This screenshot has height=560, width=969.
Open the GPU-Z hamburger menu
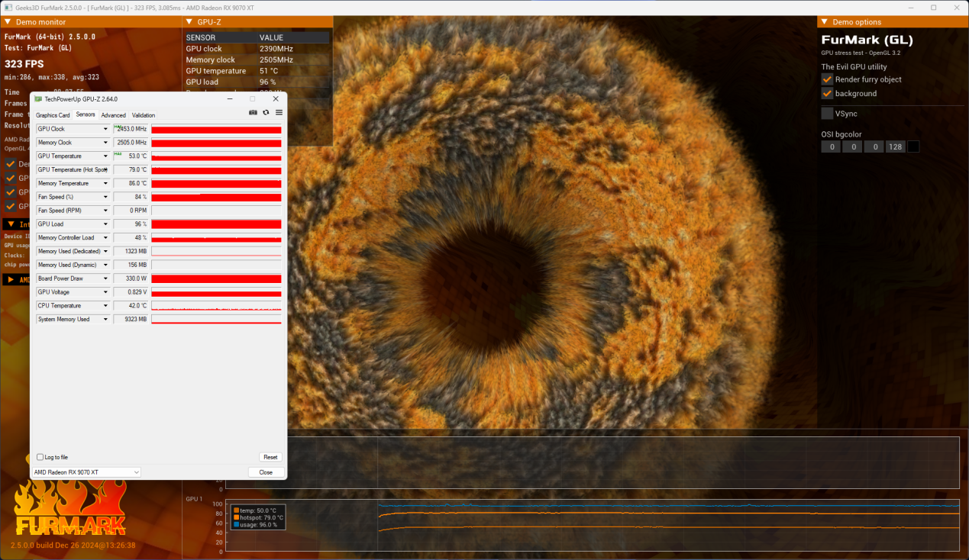click(279, 112)
